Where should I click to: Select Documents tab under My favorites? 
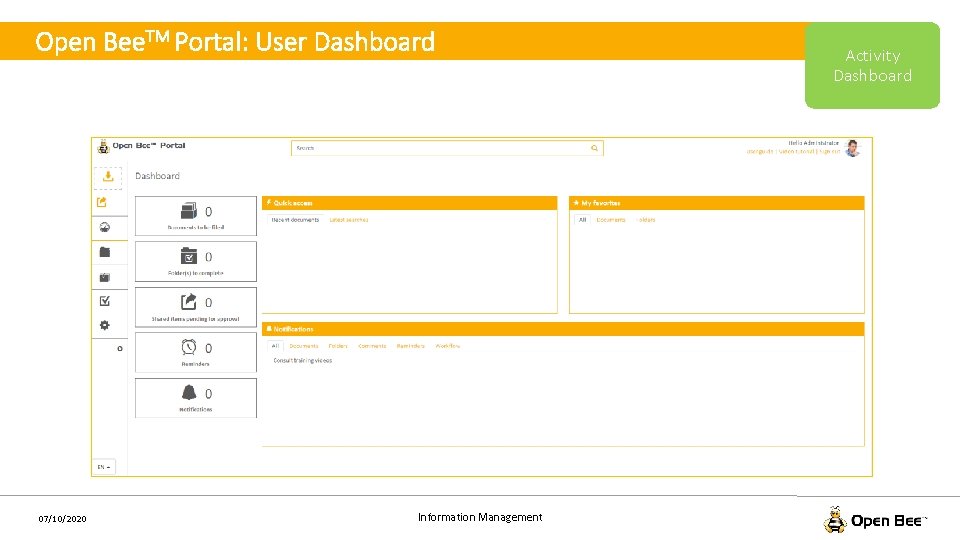coord(611,220)
